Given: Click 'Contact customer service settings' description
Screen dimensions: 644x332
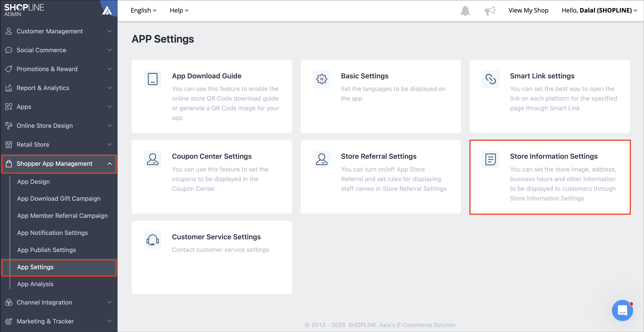Looking at the screenshot, I should tap(220, 250).
